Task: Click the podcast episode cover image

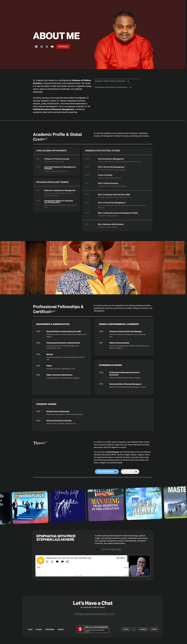Action: pyautogui.click(x=139, y=566)
